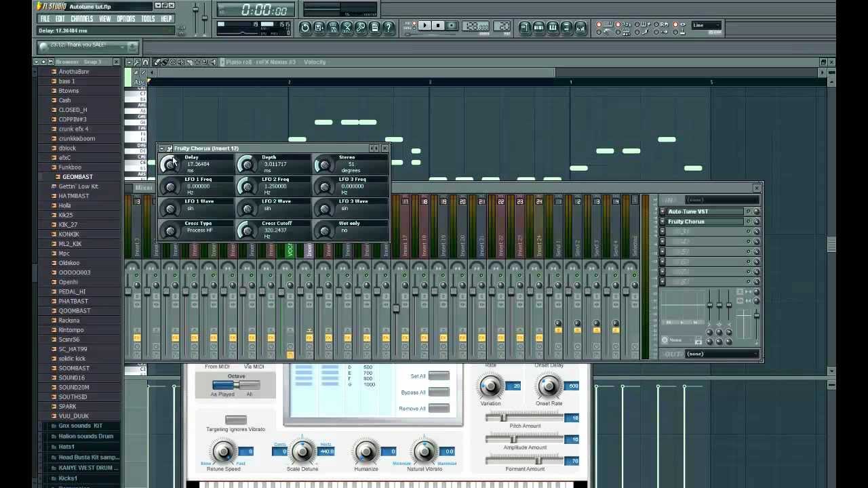Select the pencil draw tool in piano roll
This screenshot has height=488, width=868.
[158, 62]
